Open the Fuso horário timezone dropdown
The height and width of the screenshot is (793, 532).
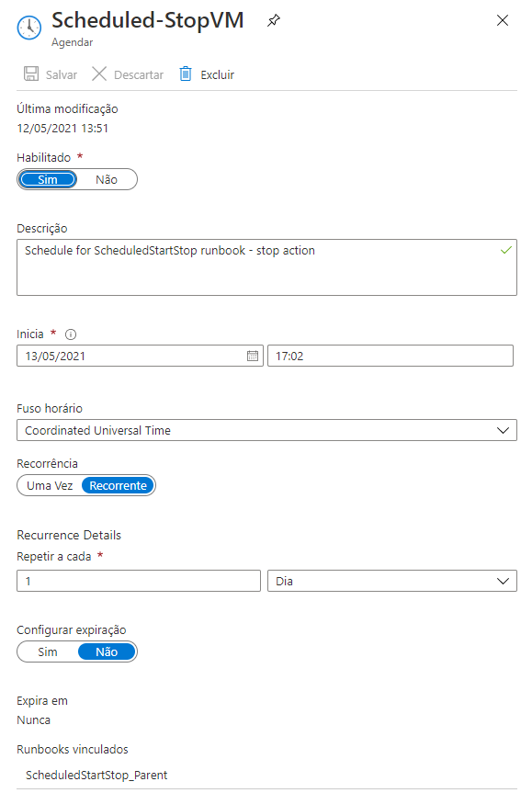[267, 430]
